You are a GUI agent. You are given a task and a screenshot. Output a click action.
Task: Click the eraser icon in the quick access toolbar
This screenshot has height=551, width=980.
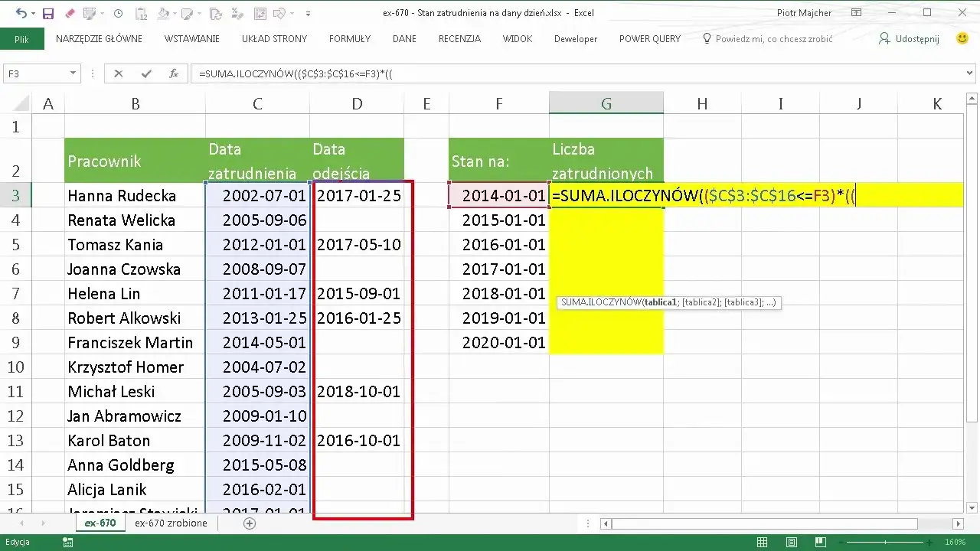point(70,13)
